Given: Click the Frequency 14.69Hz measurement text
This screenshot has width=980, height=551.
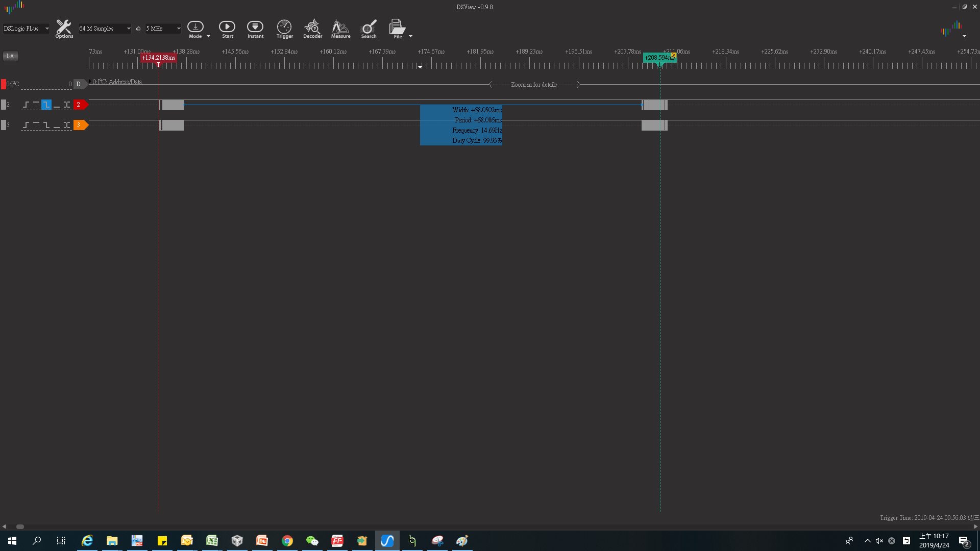Looking at the screenshot, I should click(x=477, y=131).
